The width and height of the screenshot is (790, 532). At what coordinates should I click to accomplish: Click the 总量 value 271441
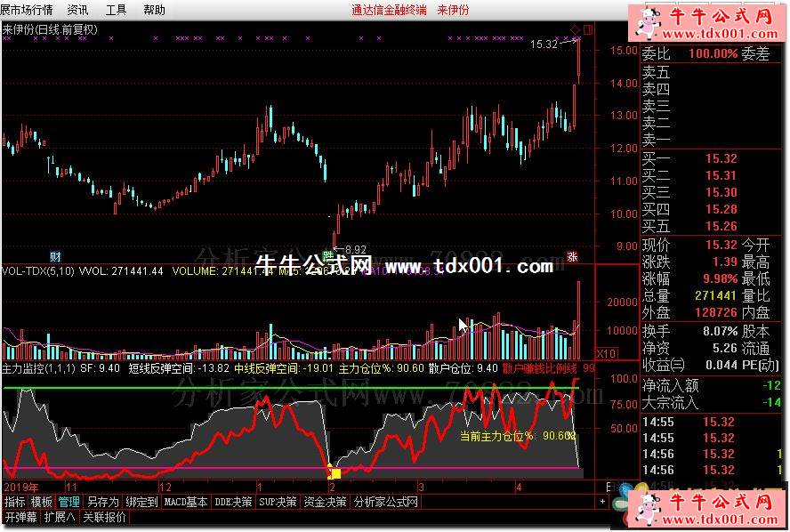[x=716, y=295]
